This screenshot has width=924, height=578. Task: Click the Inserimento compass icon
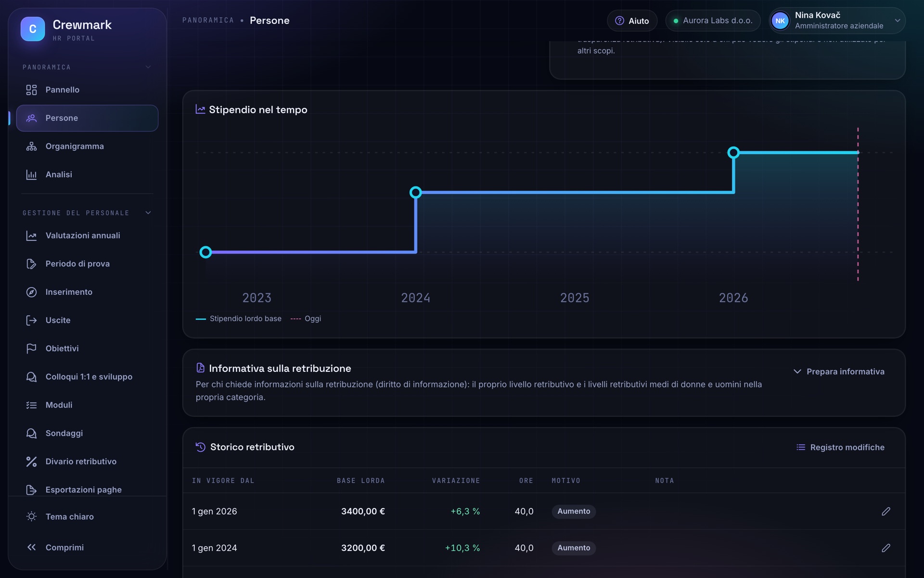31,292
